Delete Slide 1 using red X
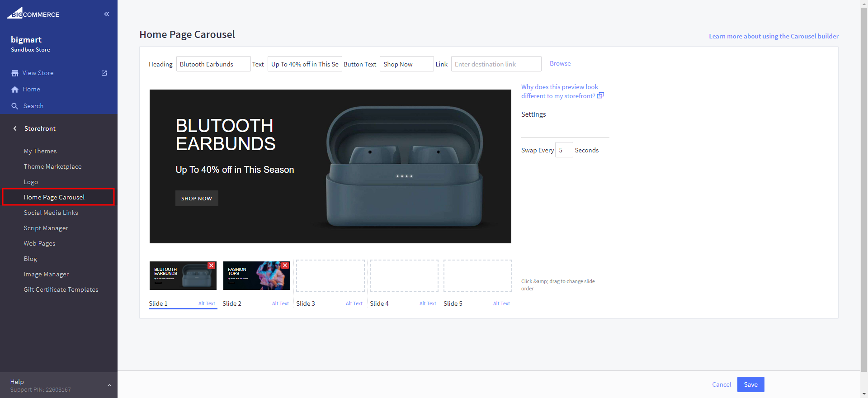 point(211,265)
